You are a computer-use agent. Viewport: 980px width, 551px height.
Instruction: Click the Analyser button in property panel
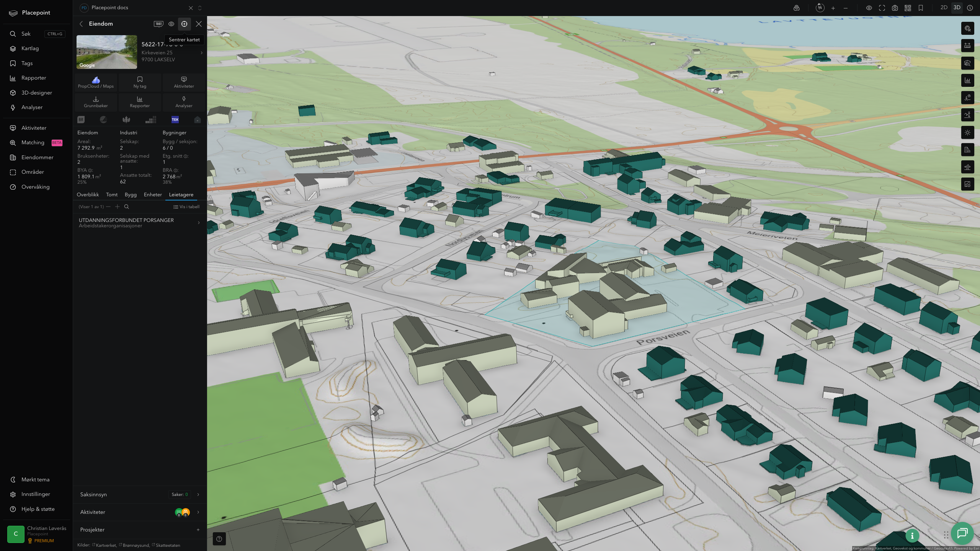(x=184, y=102)
